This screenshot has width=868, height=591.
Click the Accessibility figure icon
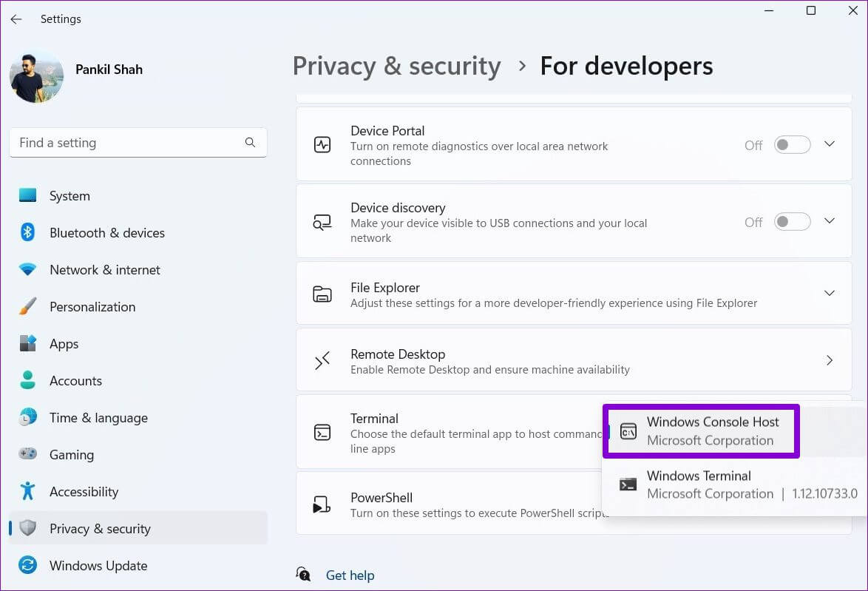click(x=27, y=491)
